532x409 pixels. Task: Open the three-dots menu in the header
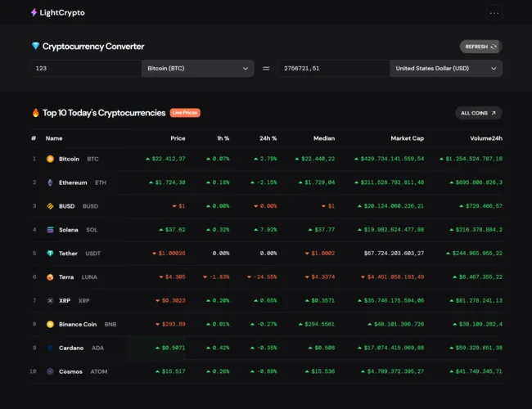pos(494,13)
